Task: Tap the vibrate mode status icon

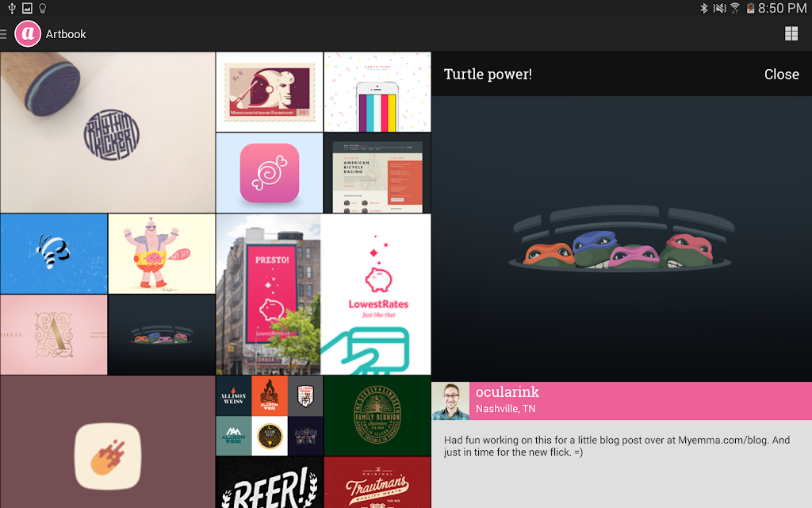Action: [x=719, y=8]
